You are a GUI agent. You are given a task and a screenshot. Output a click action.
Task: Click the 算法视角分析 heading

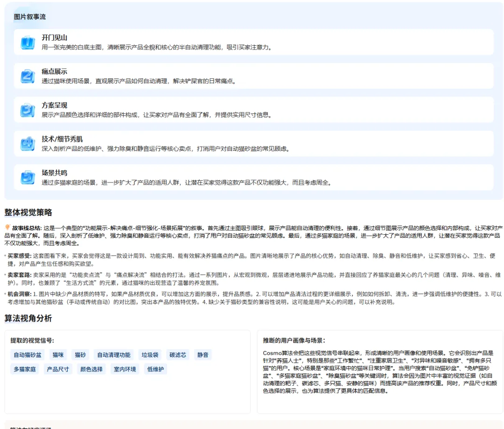pos(28,318)
